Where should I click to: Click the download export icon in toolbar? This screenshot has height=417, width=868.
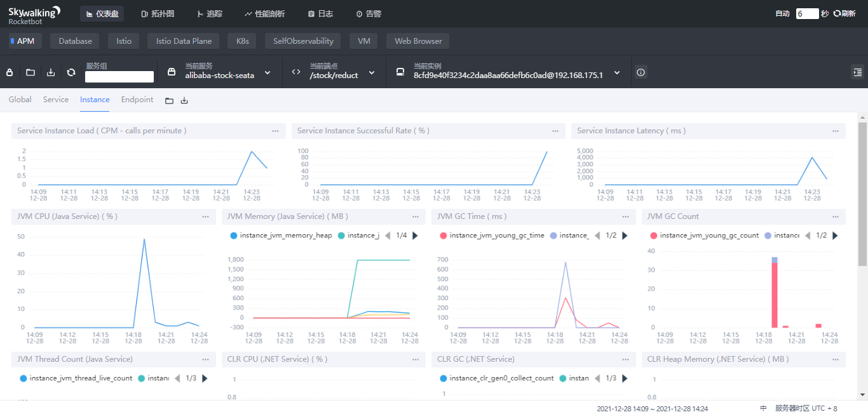coord(51,72)
